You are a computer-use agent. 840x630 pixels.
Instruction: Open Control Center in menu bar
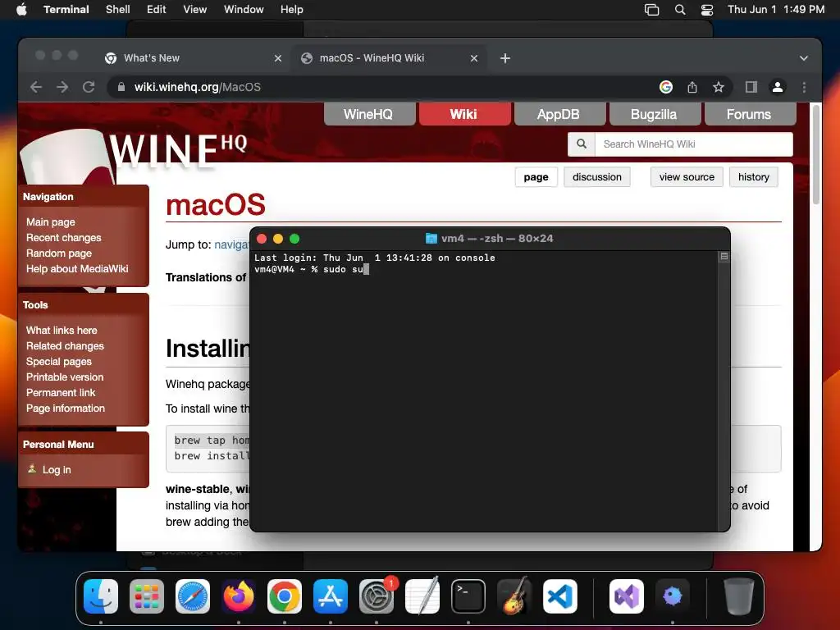click(707, 10)
